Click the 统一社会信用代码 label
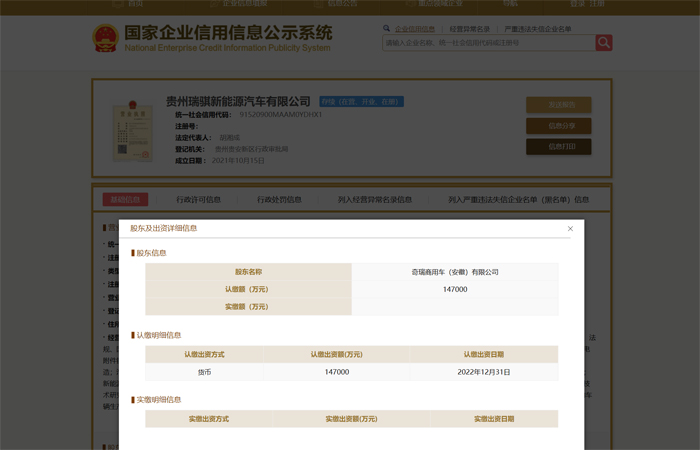 203,115
